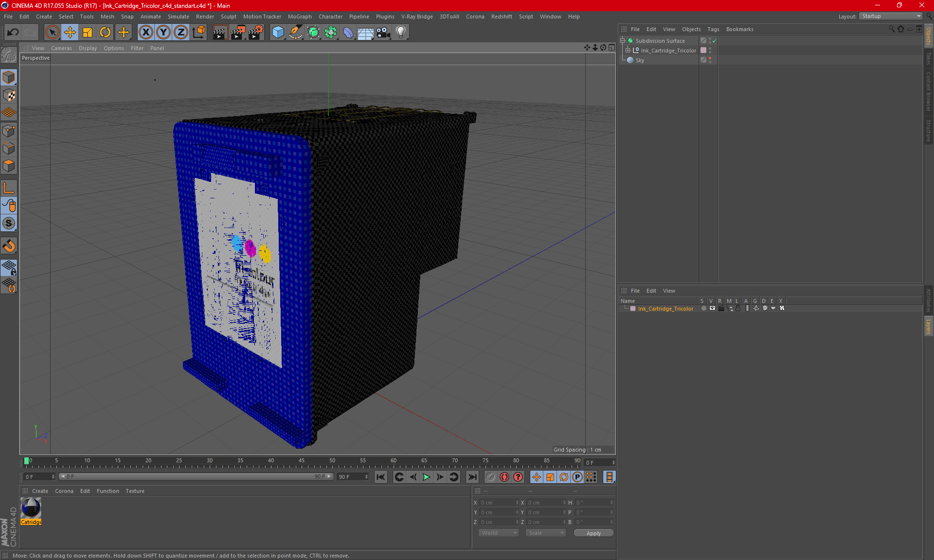Open the spline Pen tool
The image size is (934, 560).
295,33
